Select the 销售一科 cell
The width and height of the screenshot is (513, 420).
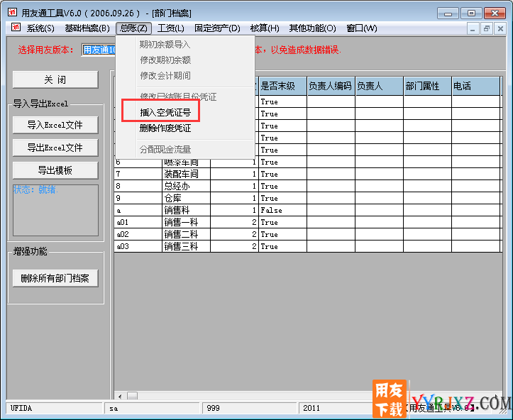click(186, 223)
